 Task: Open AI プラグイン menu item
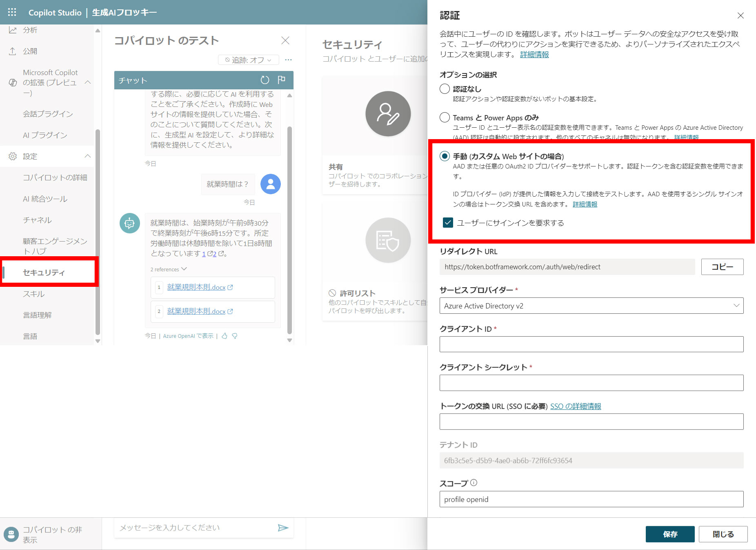click(45, 135)
